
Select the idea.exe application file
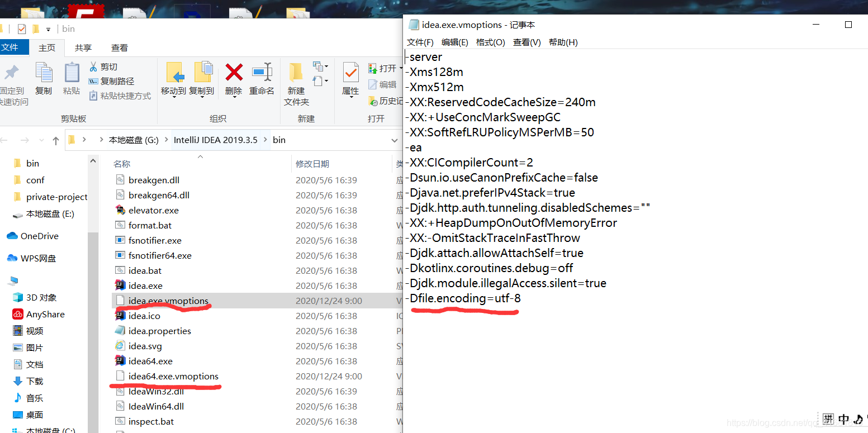(145, 286)
